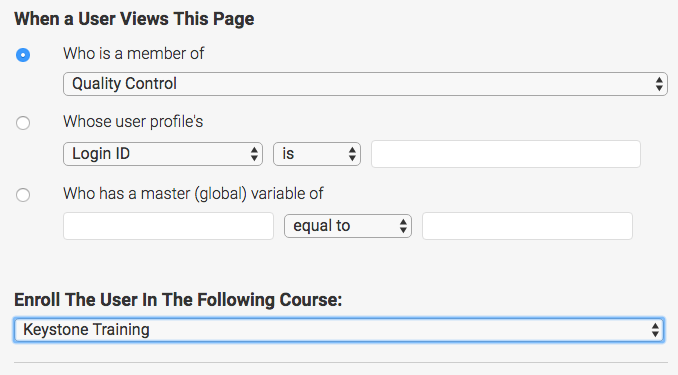This screenshot has height=375, width=678.
Task: Click the 'Enroll The User In The Following Course' heading
Action: pyautogui.click(x=178, y=300)
